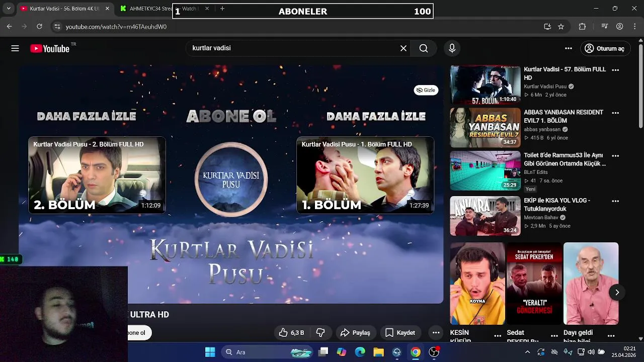Open Toilet 8'de Rammus53 thumbnail
The image size is (644, 362).
tap(485, 171)
